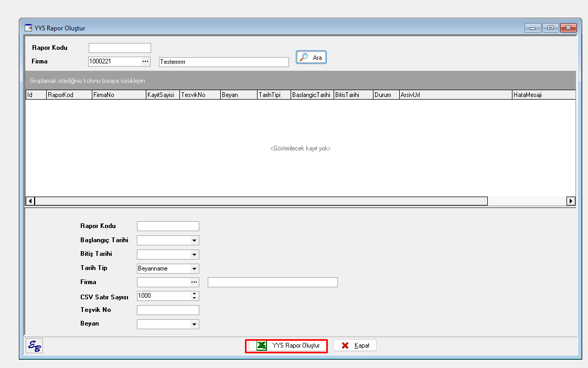Click the HataMesaji column header
This screenshot has height=368, width=588.
coord(543,95)
